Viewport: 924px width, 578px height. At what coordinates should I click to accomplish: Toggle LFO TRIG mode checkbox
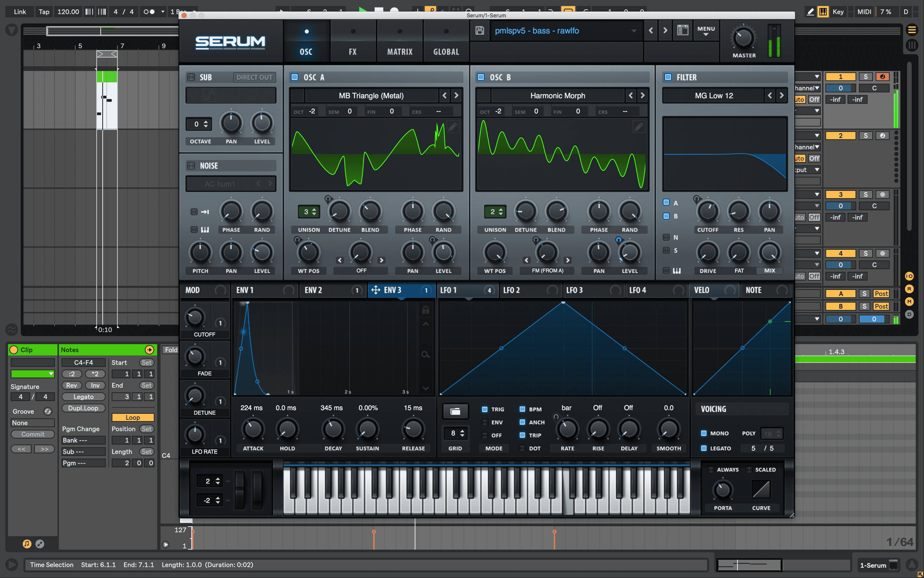coord(484,409)
